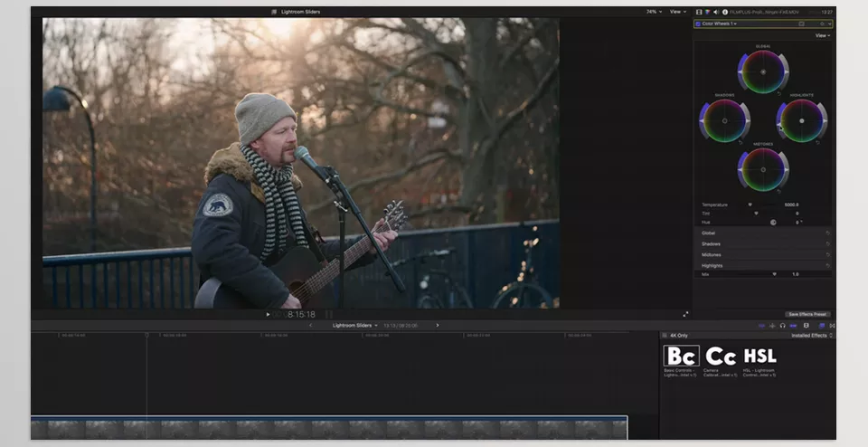
Task: Click the Midtones color wheel center puck
Action: pyautogui.click(x=763, y=169)
